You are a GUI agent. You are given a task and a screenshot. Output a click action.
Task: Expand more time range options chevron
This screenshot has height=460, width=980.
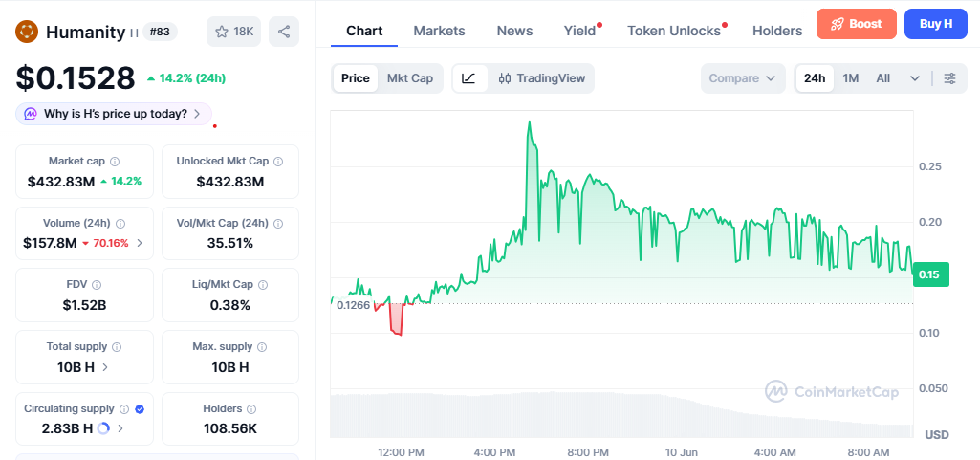pos(915,78)
